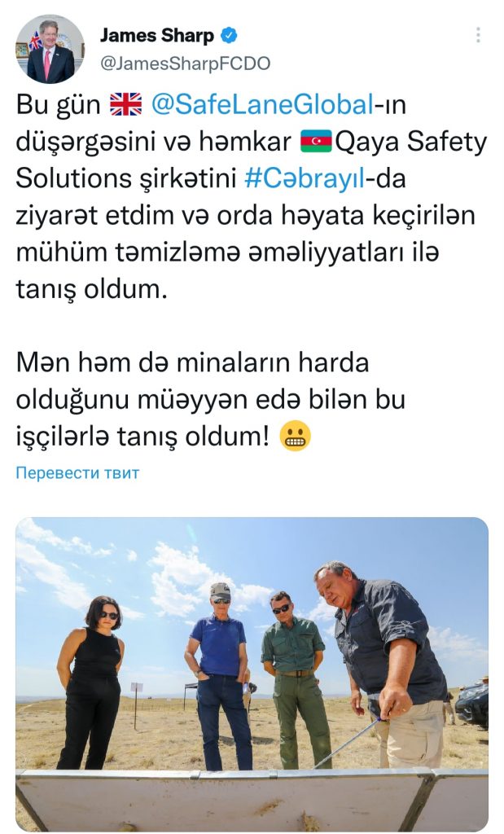504x834 pixels.
Task: Click the Перевести твит translate link
Action: point(77,473)
